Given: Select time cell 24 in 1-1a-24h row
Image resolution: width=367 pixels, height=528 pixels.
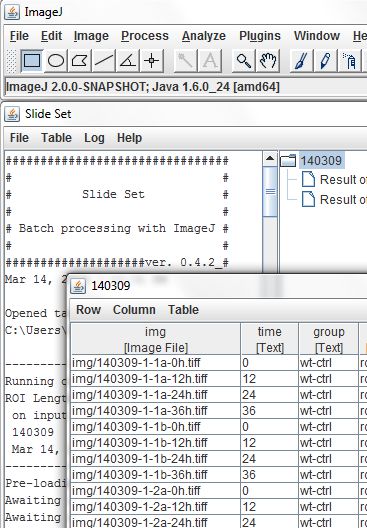Looking at the screenshot, I should [269, 394].
